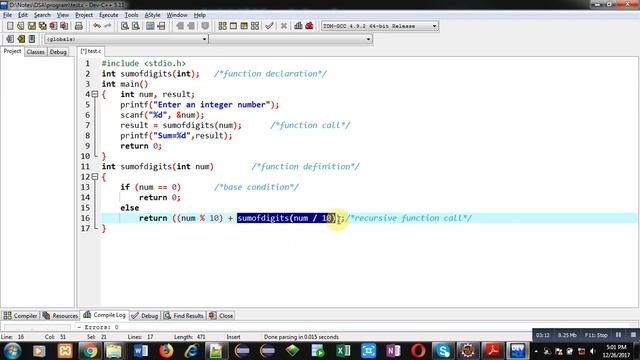Click the red Delete profiling information icon
Viewport: 640px width, 360px height.
coord(309,26)
